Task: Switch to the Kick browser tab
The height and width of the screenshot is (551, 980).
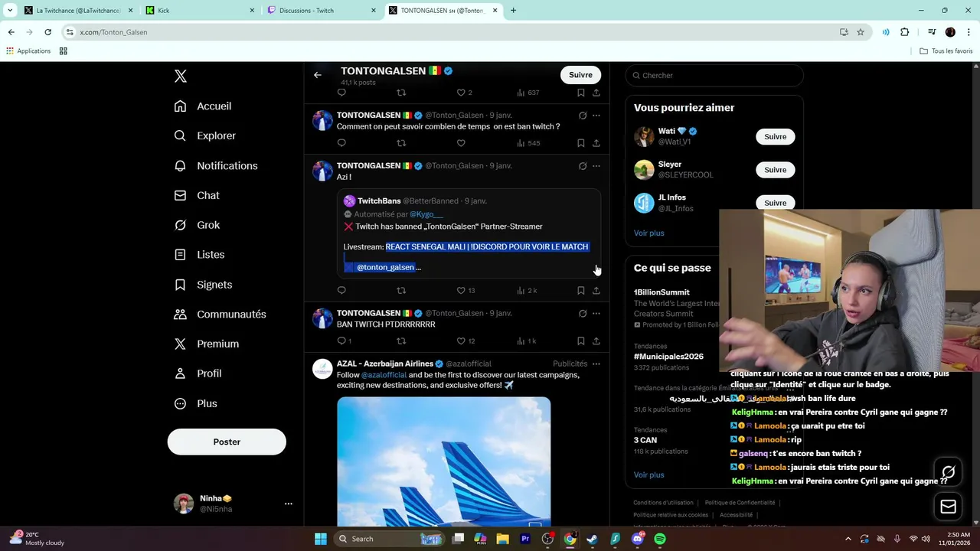Action: (x=201, y=11)
